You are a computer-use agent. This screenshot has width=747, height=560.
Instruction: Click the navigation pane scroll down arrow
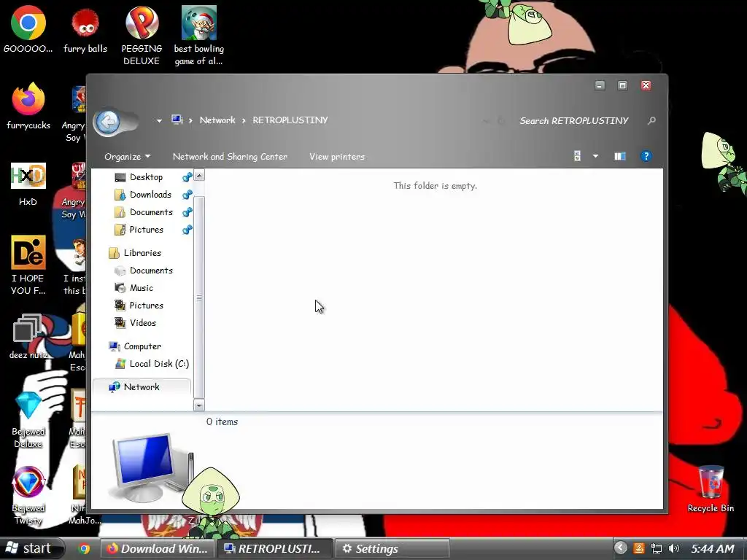[x=199, y=405]
